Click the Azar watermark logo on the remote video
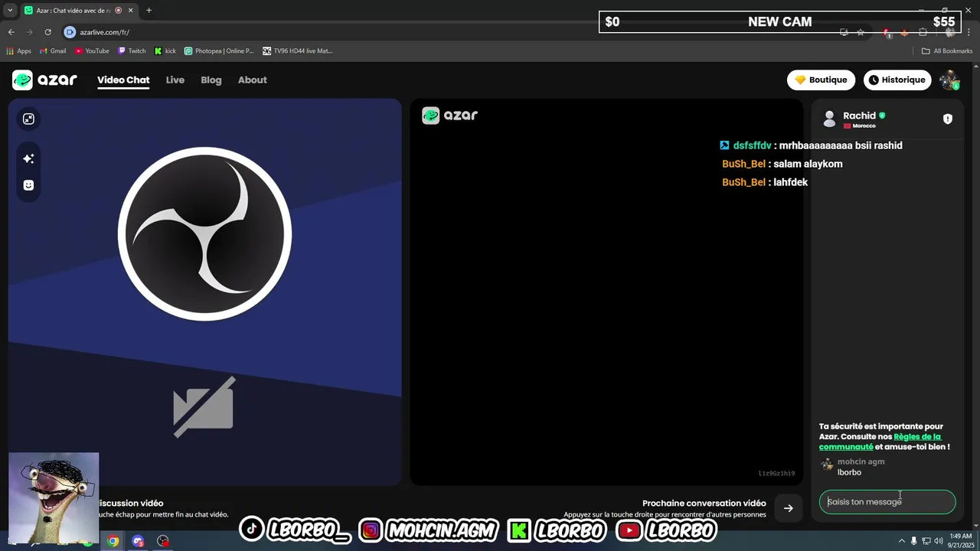 point(450,116)
